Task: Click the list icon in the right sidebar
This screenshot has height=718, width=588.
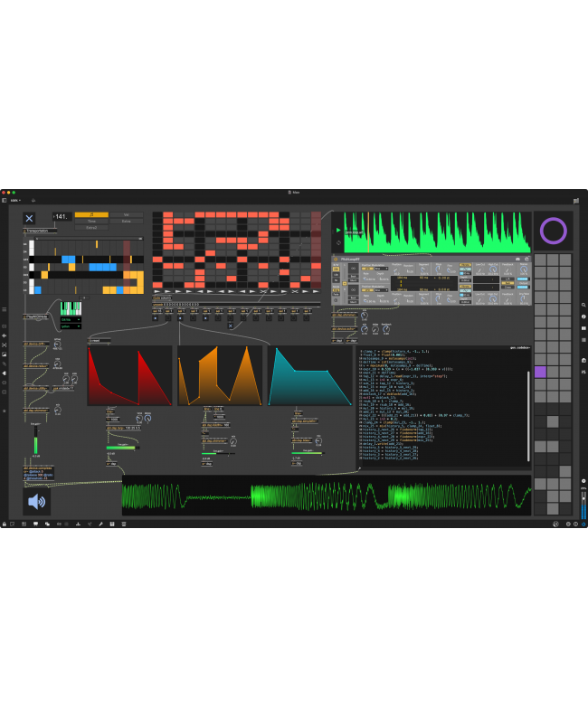Action: [583, 340]
